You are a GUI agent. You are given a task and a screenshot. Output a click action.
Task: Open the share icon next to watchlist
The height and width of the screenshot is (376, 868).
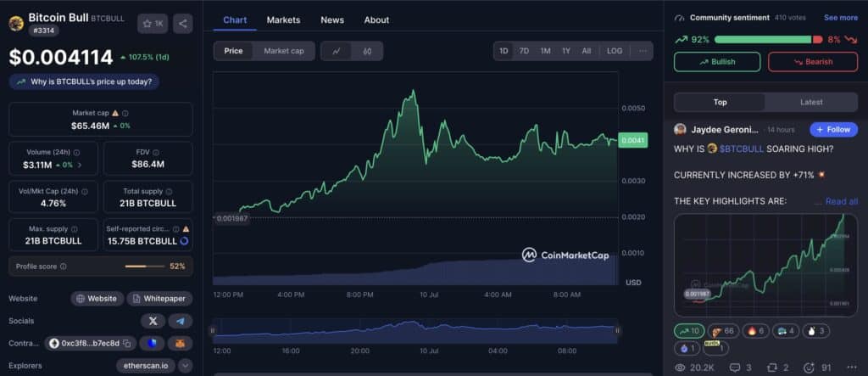pos(183,24)
